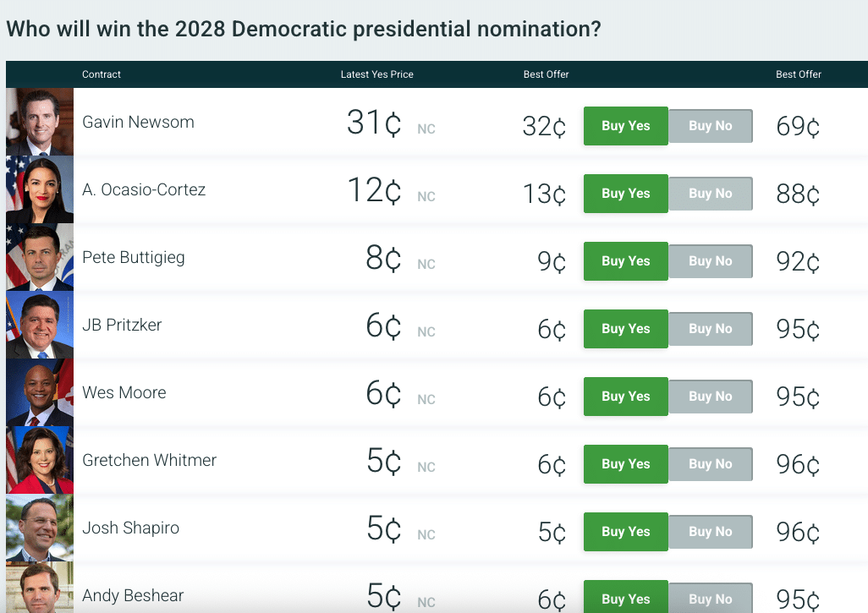
Task: Click JB Pritzker's profile picture
Action: point(40,325)
